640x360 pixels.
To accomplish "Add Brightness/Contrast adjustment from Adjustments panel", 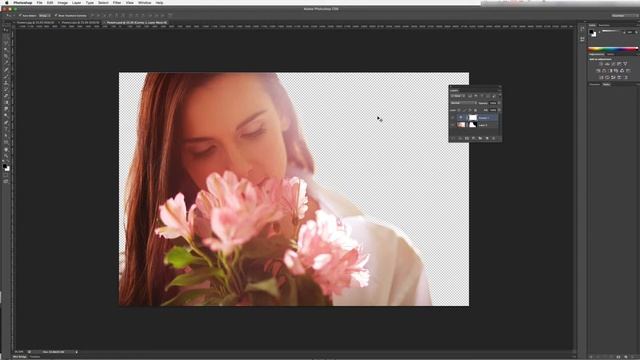I will [x=601, y=64].
